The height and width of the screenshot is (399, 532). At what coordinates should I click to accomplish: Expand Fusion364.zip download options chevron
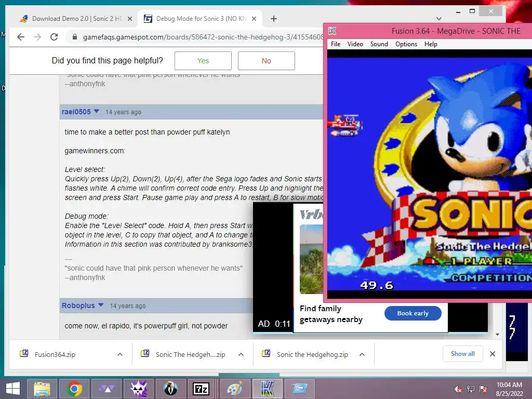(120, 354)
